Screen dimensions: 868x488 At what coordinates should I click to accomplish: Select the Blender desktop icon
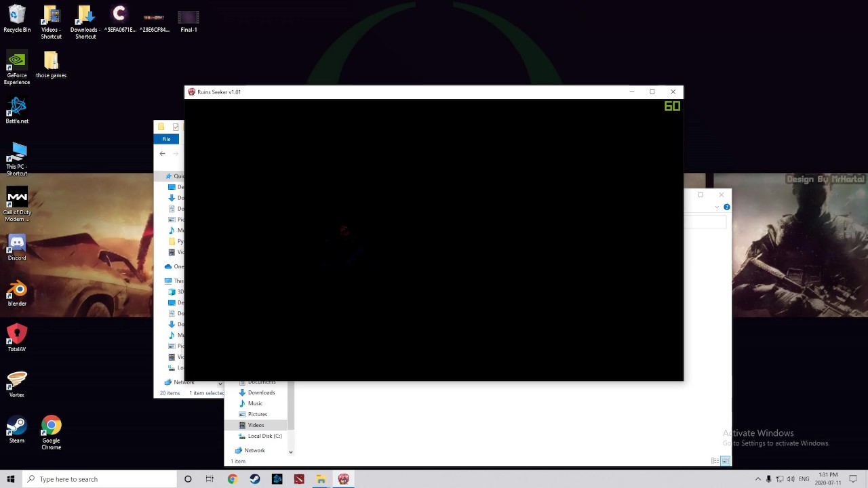pyautogui.click(x=17, y=293)
